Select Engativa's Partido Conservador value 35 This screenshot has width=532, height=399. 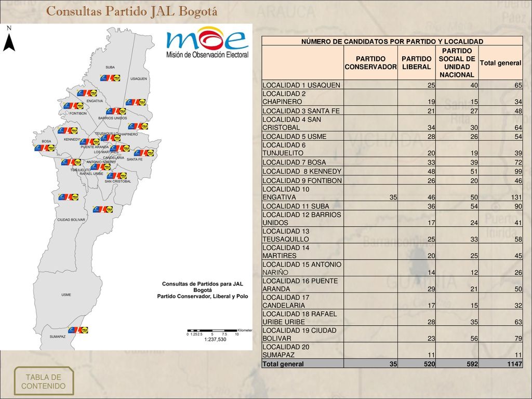coord(393,197)
